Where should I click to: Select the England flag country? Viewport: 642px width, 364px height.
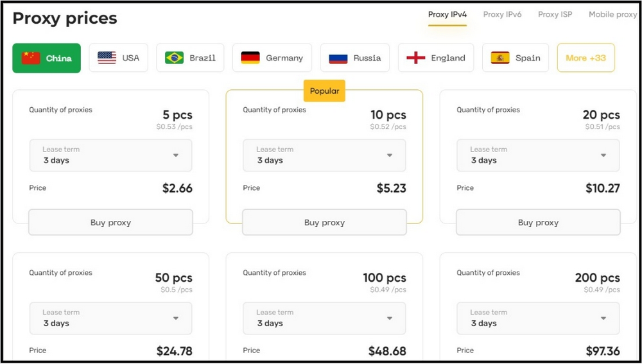click(x=436, y=58)
